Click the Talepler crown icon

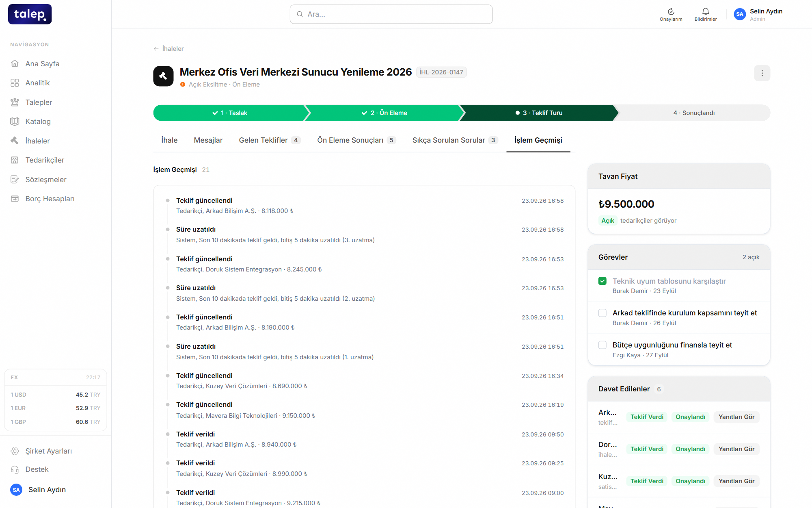(x=15, y=102)
